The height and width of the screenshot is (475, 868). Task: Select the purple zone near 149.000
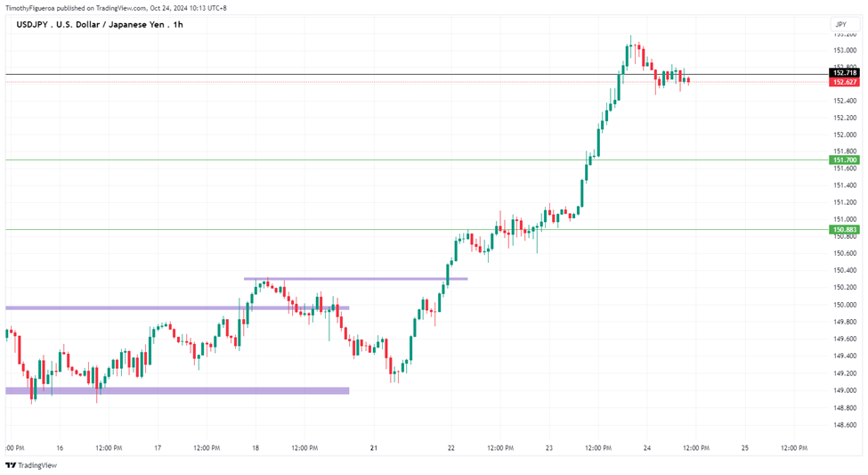(177, 390)
